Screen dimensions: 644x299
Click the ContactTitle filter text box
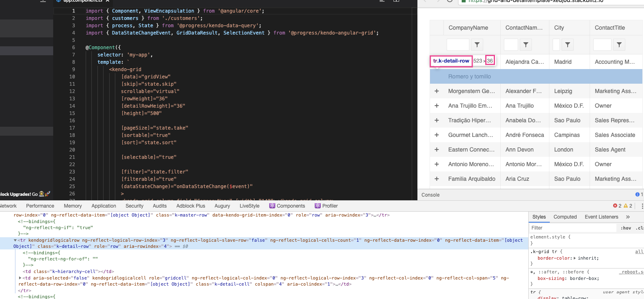(x=602, y=45)
